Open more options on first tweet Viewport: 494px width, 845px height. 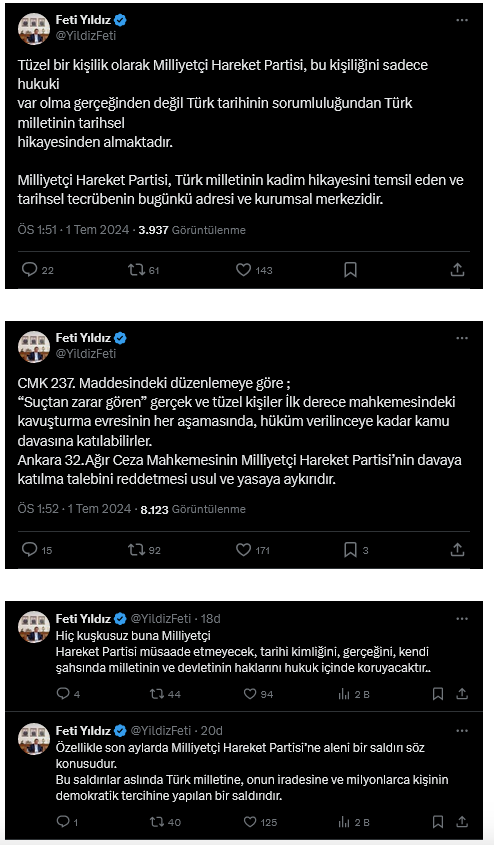coord(462,20)
